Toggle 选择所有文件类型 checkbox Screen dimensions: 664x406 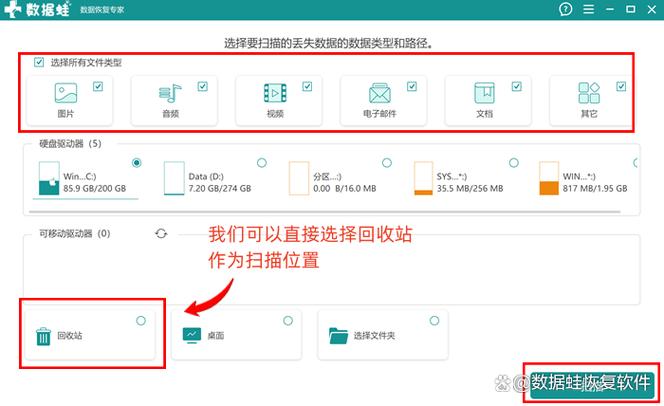39,63
